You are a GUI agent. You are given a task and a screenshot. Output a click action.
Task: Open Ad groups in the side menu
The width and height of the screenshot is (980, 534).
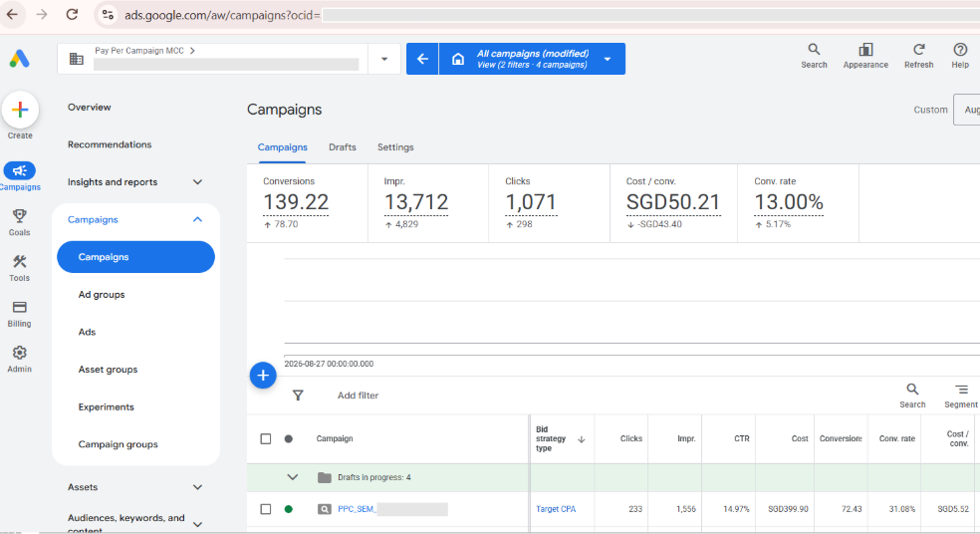[x=102, y=295]
